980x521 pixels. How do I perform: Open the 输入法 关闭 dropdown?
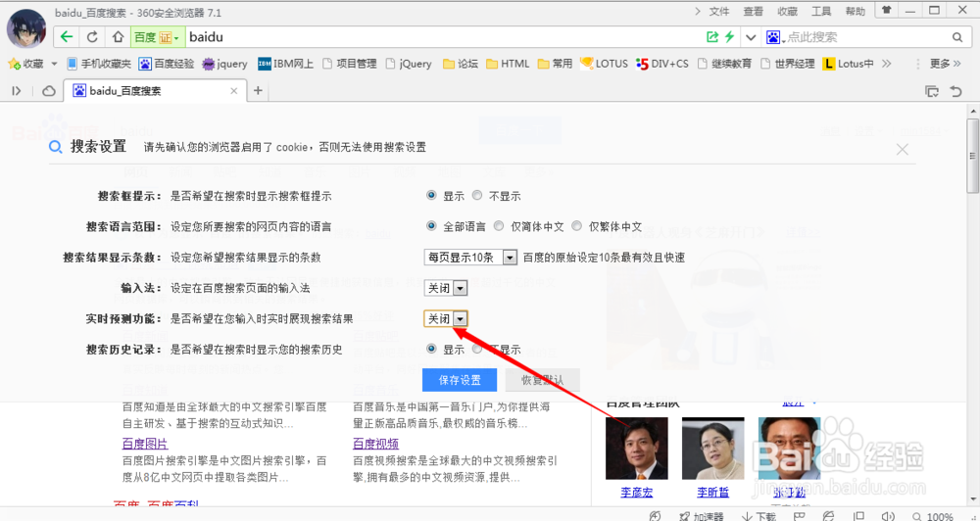(x=446, y=288)
